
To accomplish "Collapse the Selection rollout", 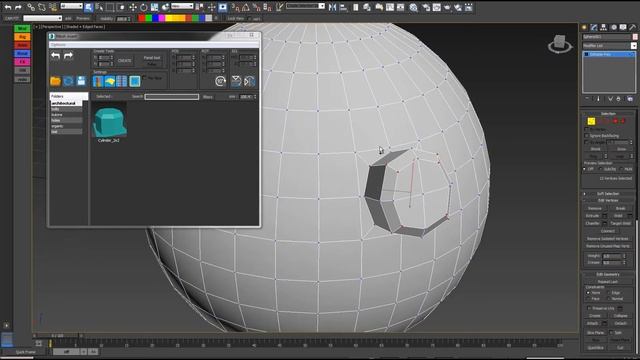I will click(607, 113).
